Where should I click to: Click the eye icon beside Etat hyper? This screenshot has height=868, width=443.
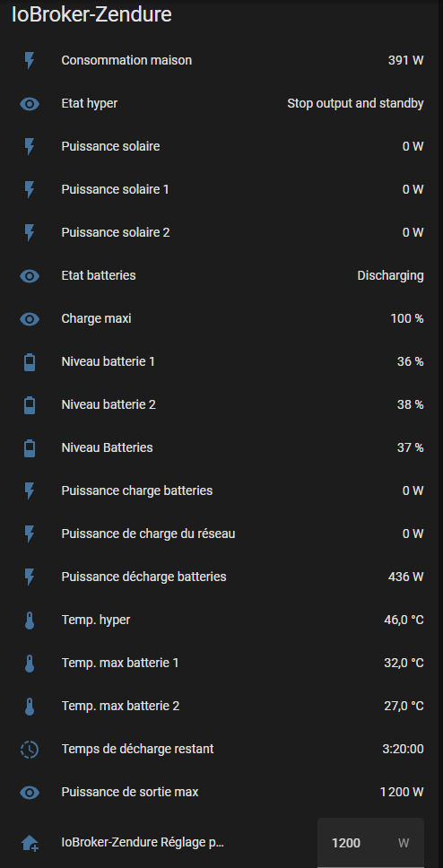click(30, 103)
